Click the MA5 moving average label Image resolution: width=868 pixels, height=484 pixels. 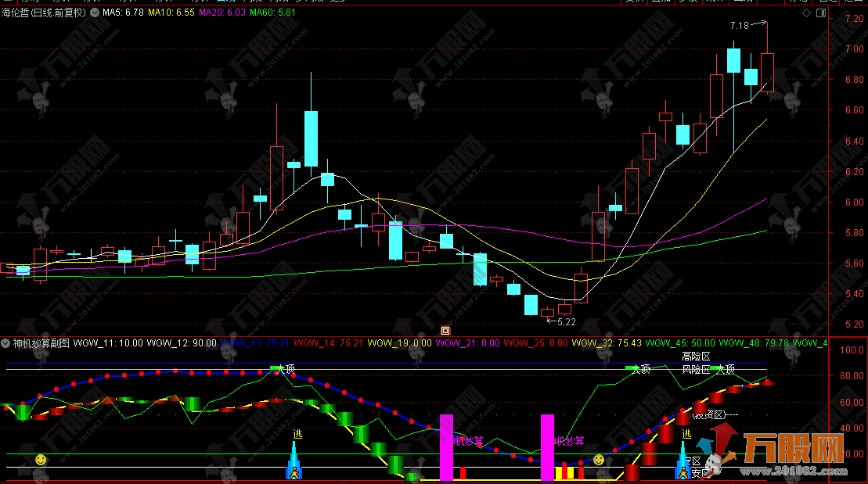124,13
